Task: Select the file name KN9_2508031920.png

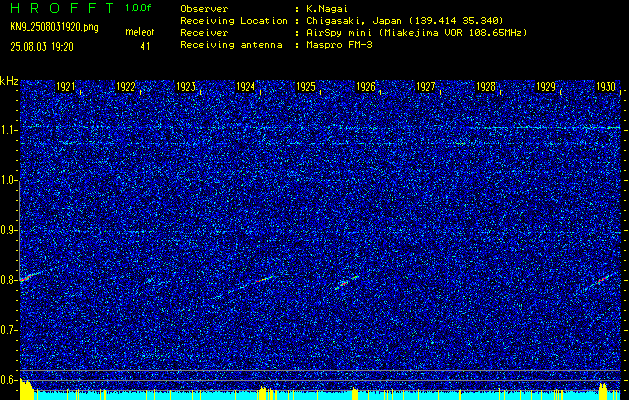Action: (54, 27)
